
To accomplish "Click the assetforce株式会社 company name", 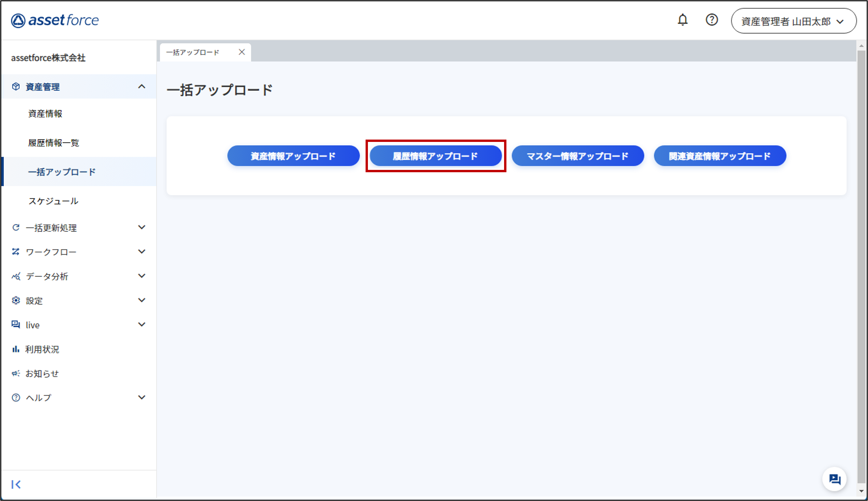I will (48, 58).
